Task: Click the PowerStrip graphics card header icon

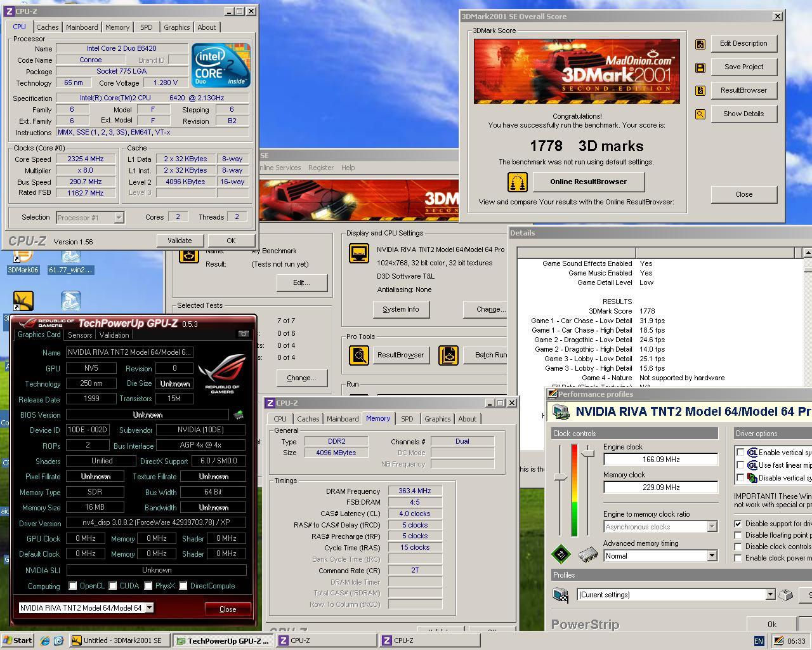Action: pos(561,412)
